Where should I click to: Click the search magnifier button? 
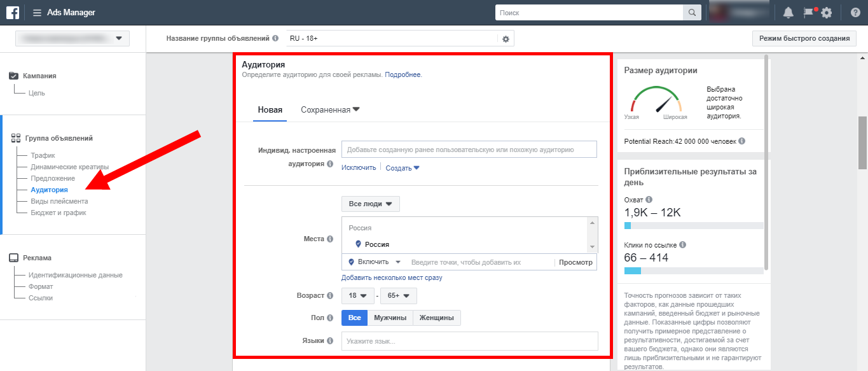pos(692,13)
